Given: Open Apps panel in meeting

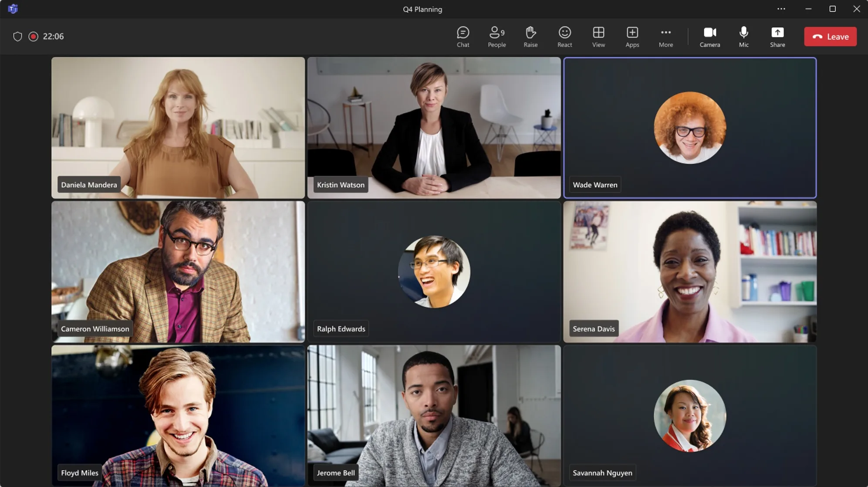Looking at the screenshot, I should tap(632, 36).
